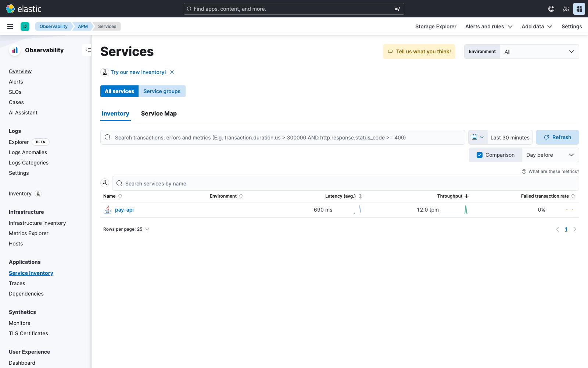The height and width of the screenshot is (368, 588).
Task: Select the All services button
Action: [x=119, y=91]
